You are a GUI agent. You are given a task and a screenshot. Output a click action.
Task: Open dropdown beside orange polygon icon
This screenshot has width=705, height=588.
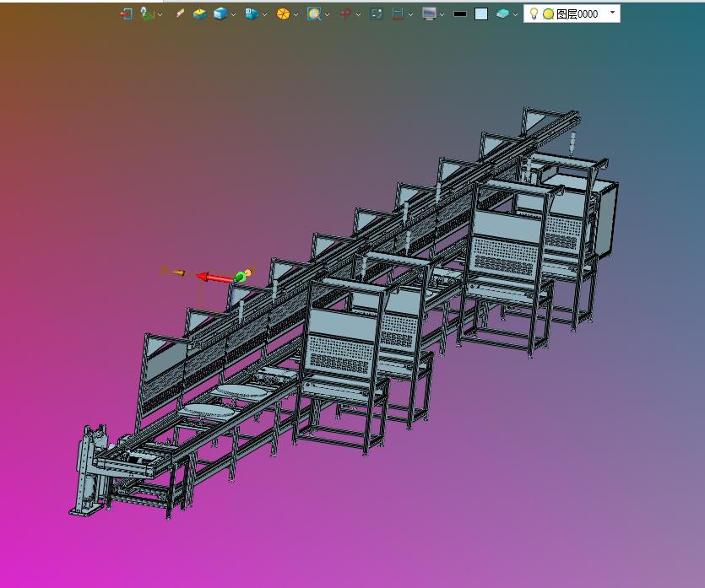tap(296, 15)
